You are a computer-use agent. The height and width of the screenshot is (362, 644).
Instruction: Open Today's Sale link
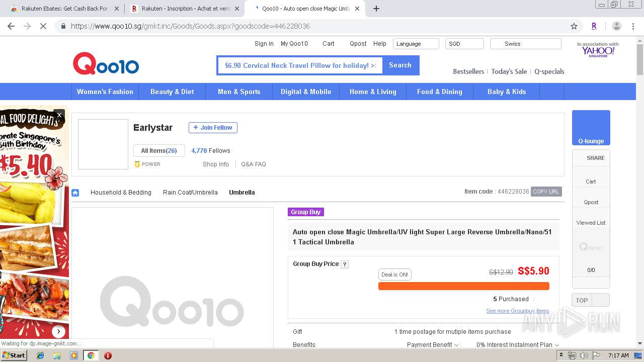(509, 71)
